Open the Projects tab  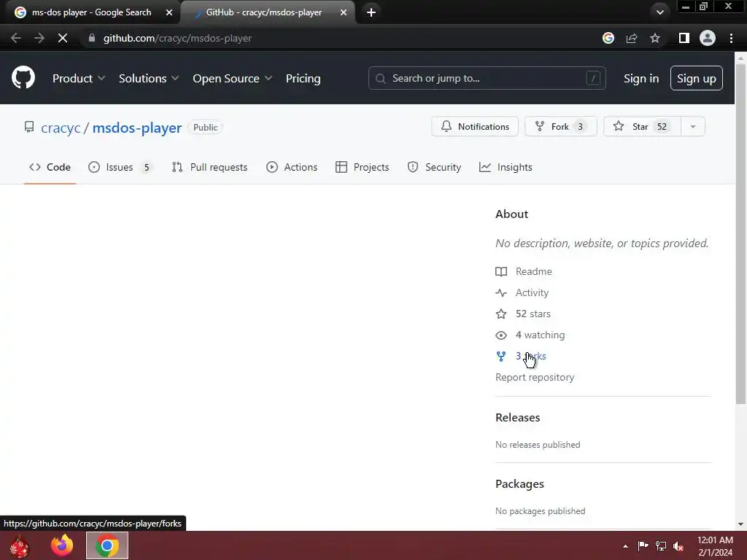point(362,167)
